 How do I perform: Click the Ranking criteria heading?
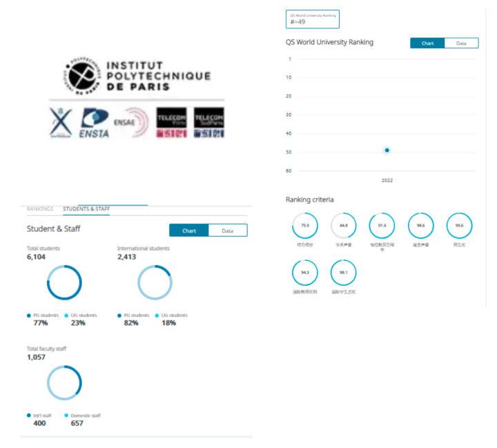310,199
